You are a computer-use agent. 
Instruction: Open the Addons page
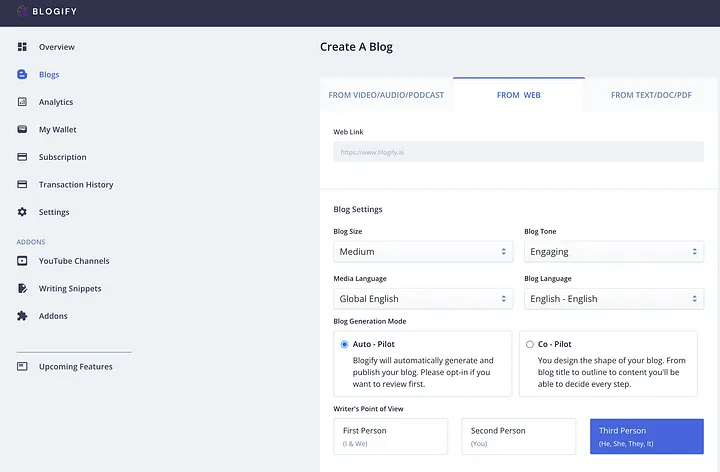[x=53, y=316]
